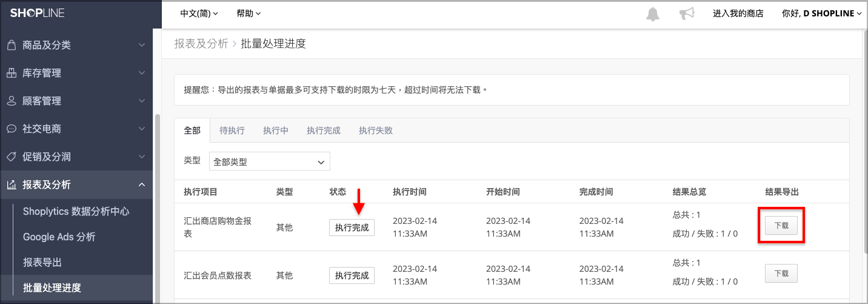Click the 促销及分润 tag icon
This screenshot has width=868, height=304.
[11, 157]
